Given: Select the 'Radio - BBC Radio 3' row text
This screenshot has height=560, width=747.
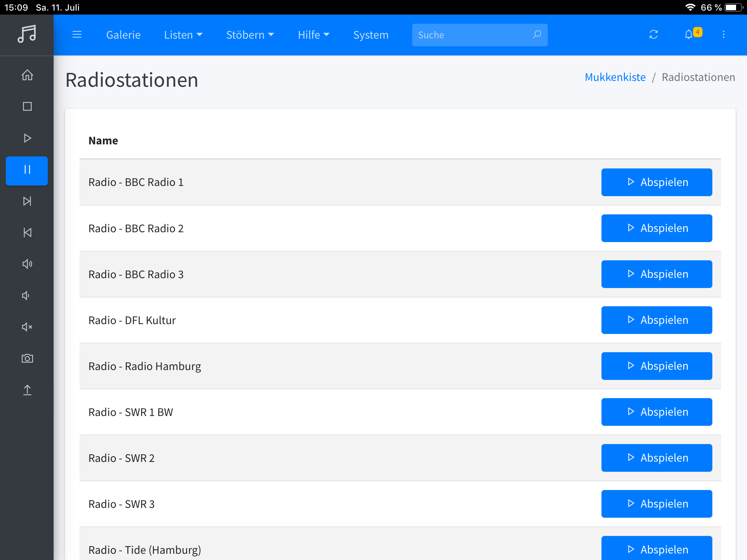Looking at the screenshot, I should [136, 274].
